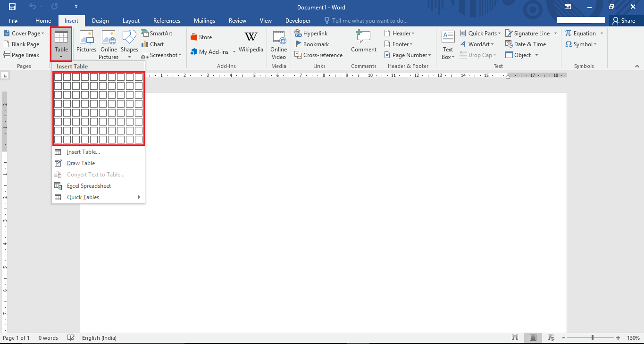This screenshot has height=344, width=644.
Task: Open the Cover Page dropdown
Action: pyautogui.click(x=24, y=34)
